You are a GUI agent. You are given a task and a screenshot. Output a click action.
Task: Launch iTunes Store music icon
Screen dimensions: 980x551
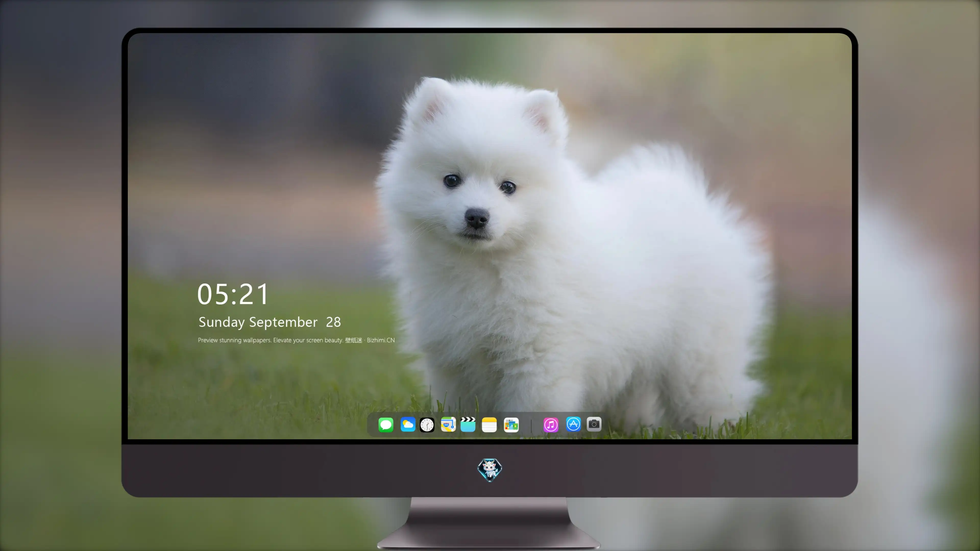tap(551, 425)
